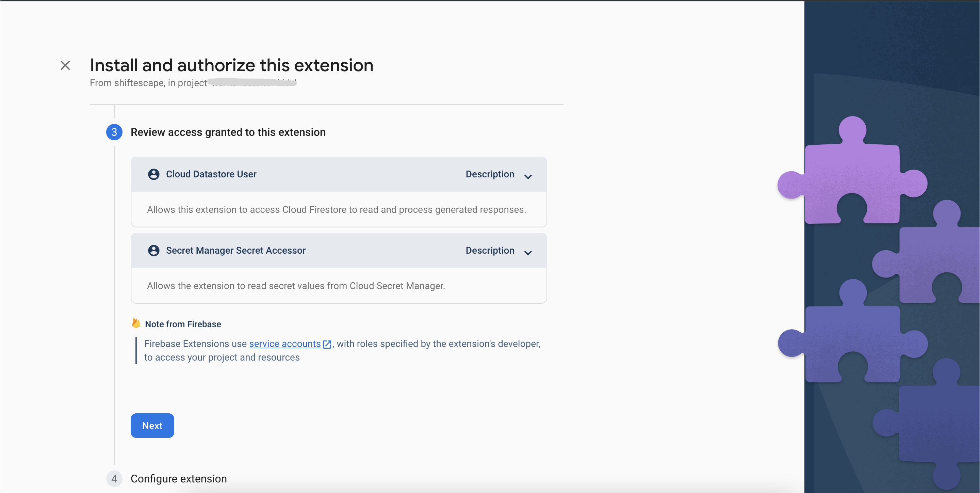This screenshot has width=980, height=493.
Task: Click text about accessing Cloud Firestore responses
Action: [337, 210]
